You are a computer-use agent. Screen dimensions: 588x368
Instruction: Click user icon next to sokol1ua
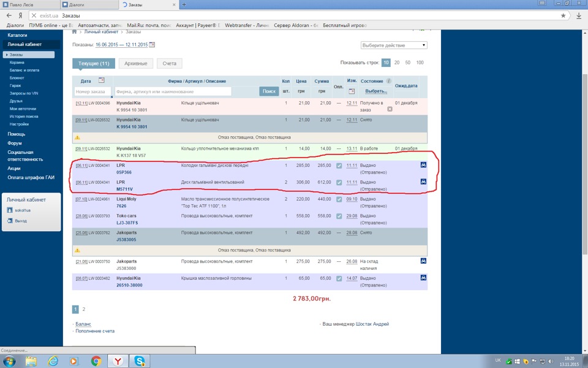point(10,210)
